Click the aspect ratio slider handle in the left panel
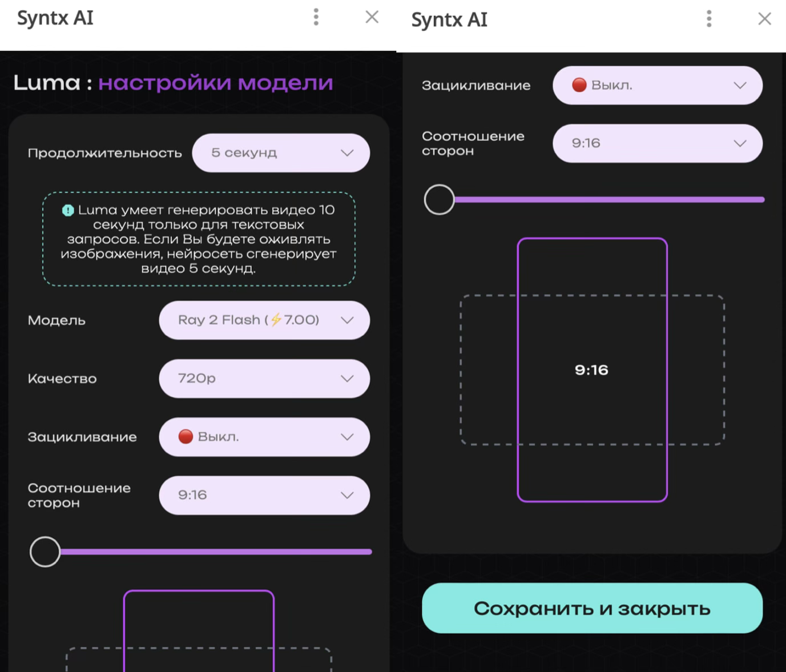 click(x=45, y=552)
